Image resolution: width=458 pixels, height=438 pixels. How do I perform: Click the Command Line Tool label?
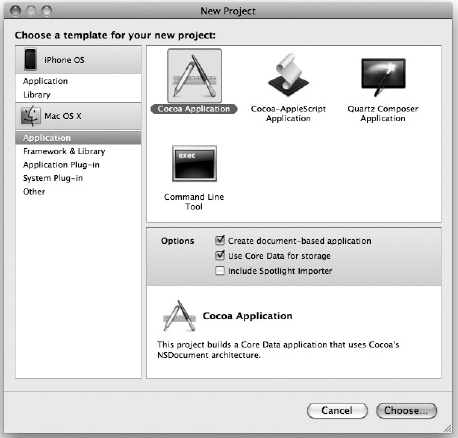click(194, 202)
